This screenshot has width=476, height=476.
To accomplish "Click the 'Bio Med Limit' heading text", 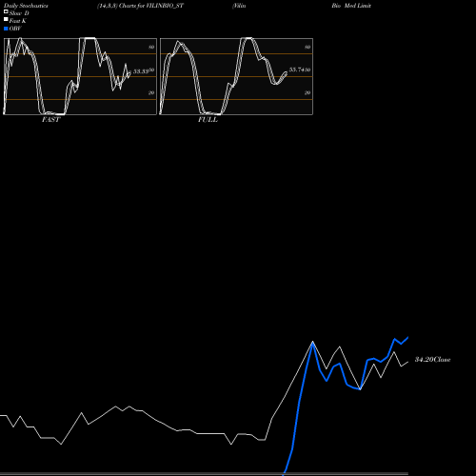I will pos(351,6).
